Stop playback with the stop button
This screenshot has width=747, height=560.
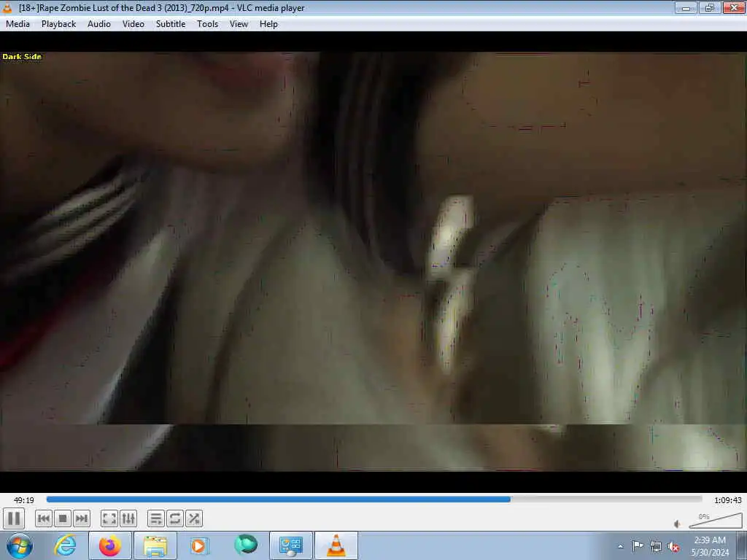pos(63,518)
